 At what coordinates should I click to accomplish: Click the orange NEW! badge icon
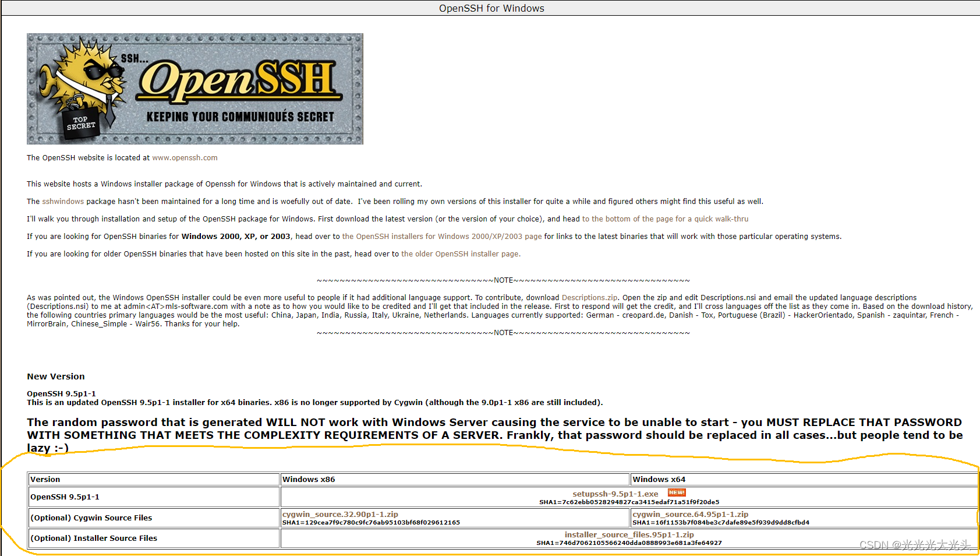click(x=677, y=492)
